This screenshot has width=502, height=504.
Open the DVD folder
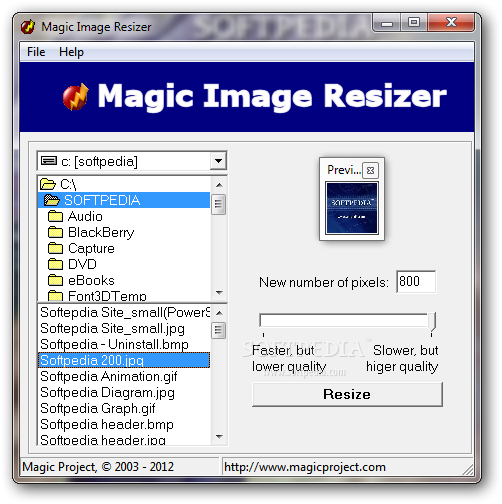124,264
